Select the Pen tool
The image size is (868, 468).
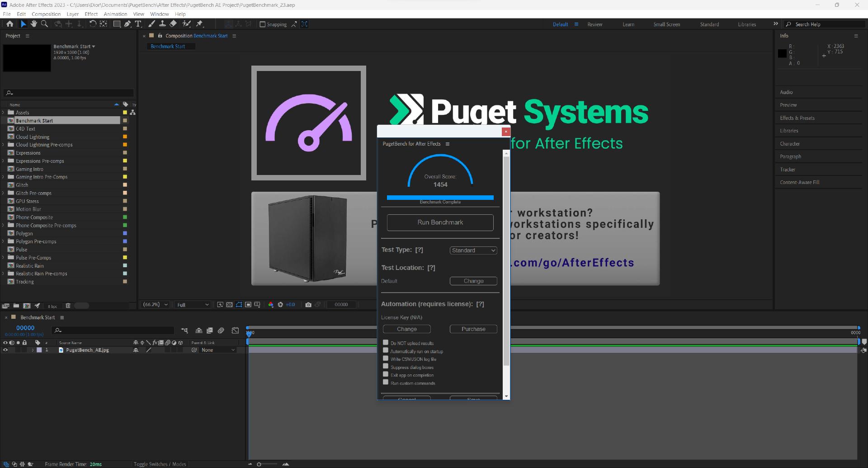tap(127, 24)
